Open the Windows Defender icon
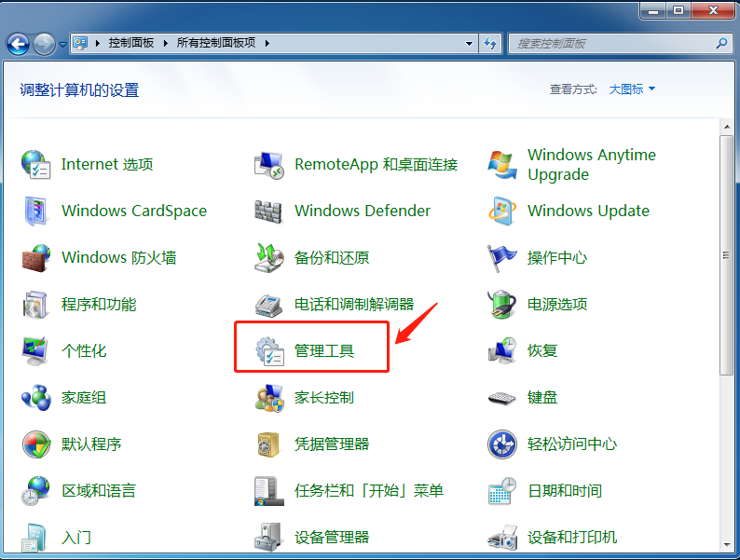The image size is (740, 560). click(268, 212)
